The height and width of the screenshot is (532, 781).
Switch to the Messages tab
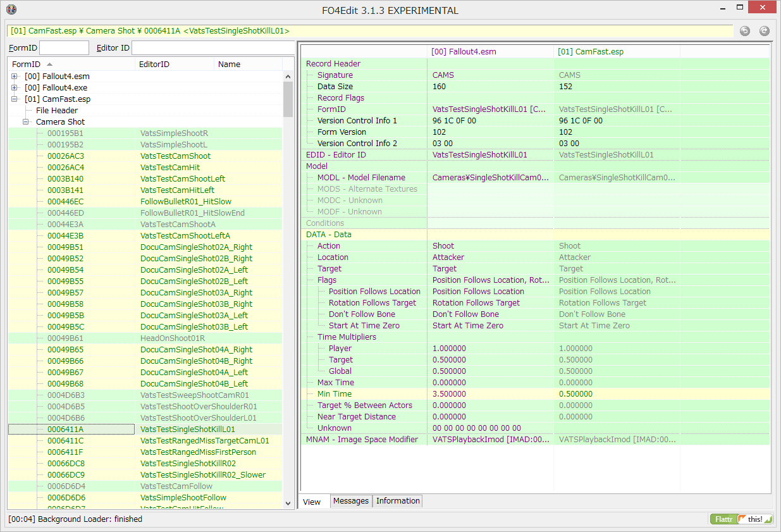351,501
